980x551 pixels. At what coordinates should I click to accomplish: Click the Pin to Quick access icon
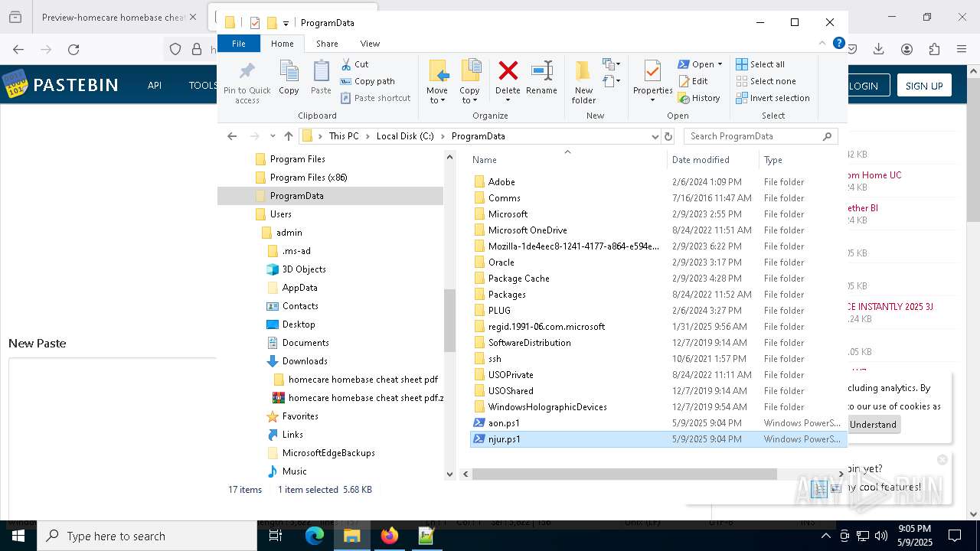click(247, 83)
